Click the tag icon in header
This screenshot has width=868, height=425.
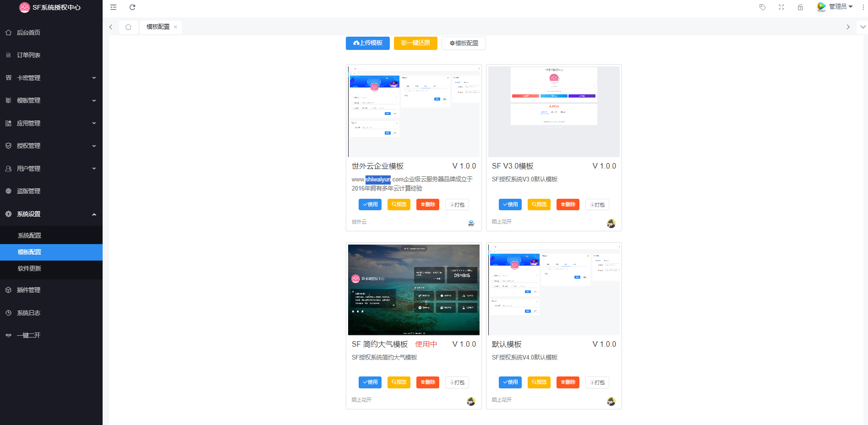[762, 7]
